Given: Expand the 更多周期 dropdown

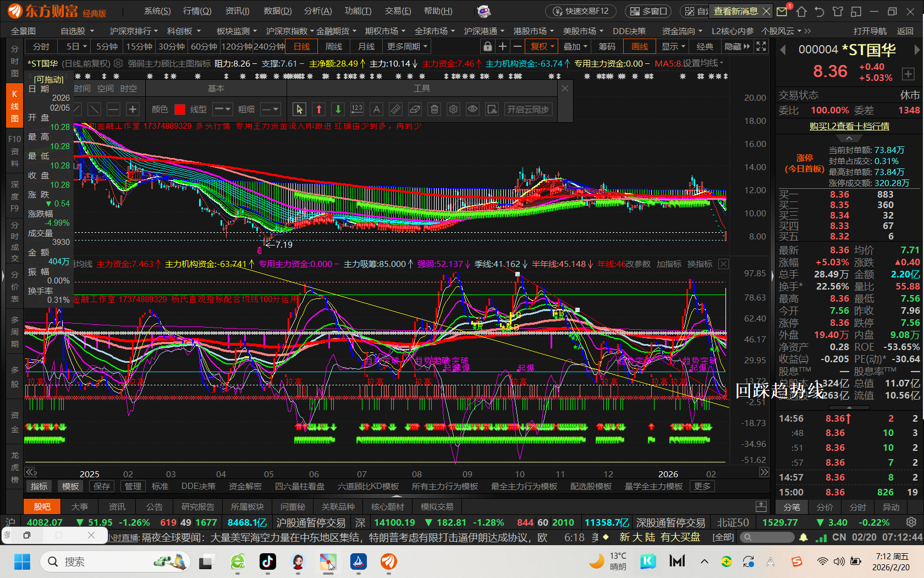Looking at the screenshot, I should coord(407,46).
